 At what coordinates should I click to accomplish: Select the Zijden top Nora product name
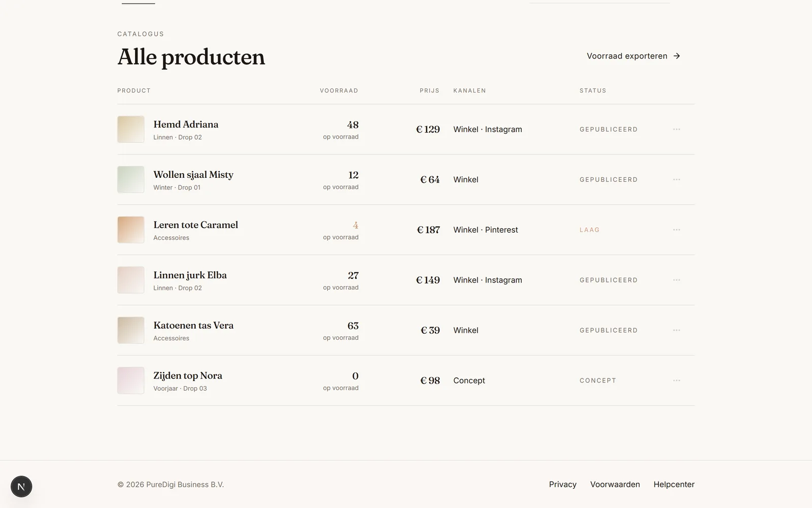click(x=188, y=376)
